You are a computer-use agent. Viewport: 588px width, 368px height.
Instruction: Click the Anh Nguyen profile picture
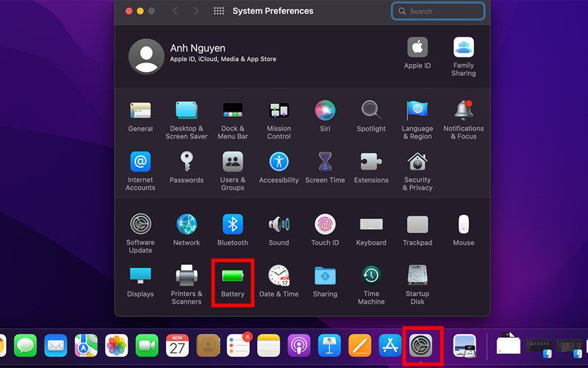(146, 57)
